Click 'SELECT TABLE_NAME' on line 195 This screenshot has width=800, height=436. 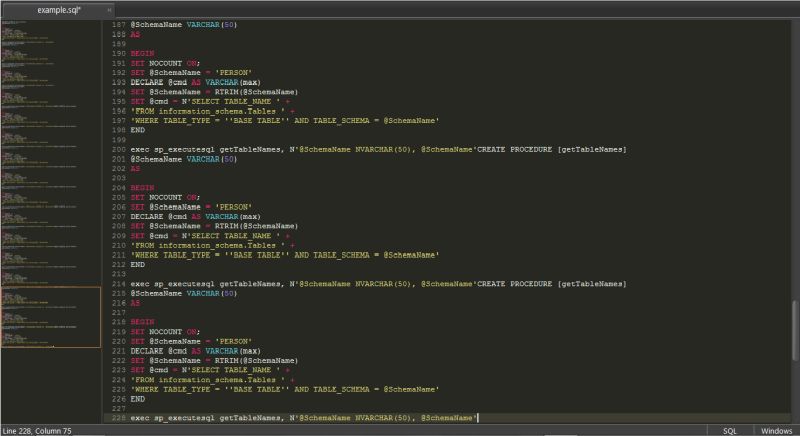(x=231, y=101)
